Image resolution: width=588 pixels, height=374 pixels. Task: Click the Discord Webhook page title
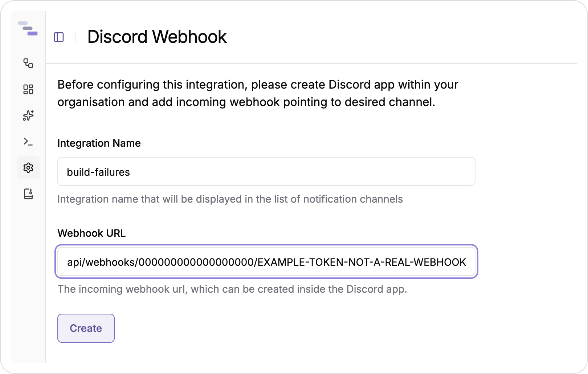point(157,37)
